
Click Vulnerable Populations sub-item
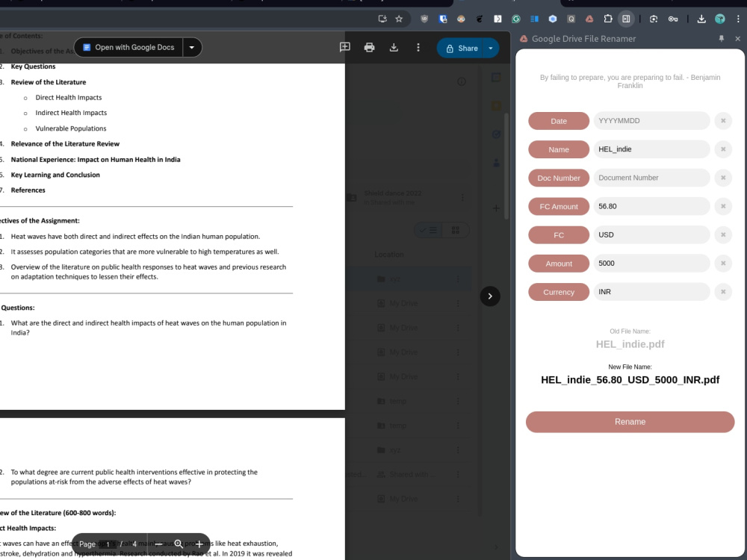pos(71,128)
